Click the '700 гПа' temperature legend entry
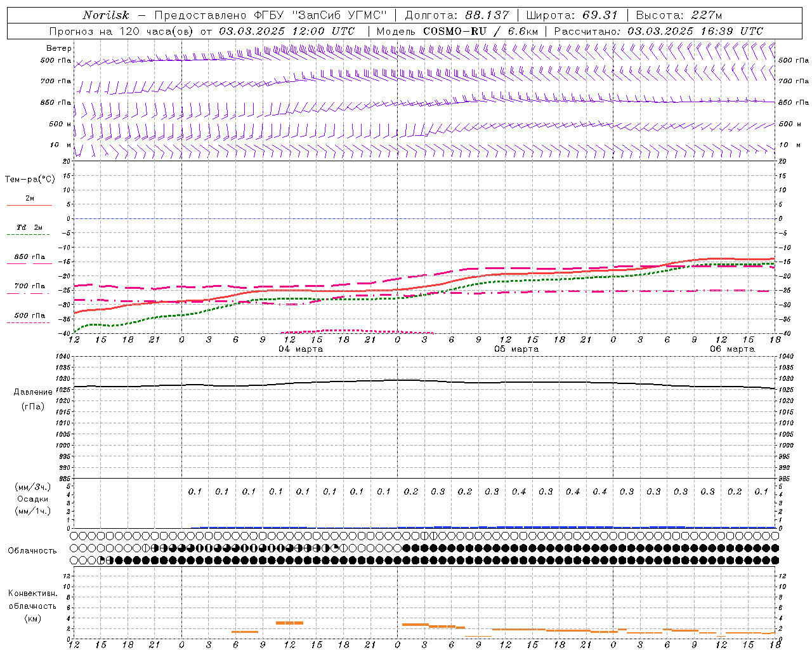The height and width of the screenshot is (650, 812). (29, 289)
